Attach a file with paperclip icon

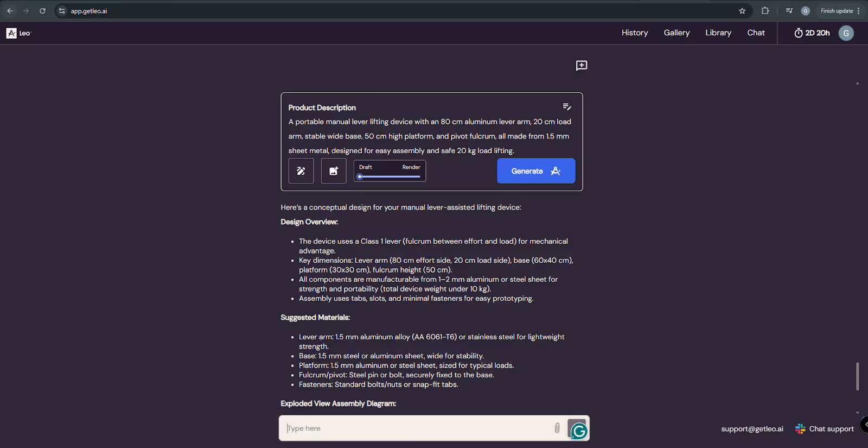point(557,428)
